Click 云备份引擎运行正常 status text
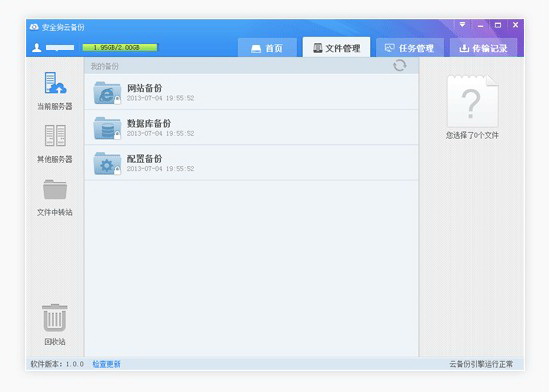 [x=481, y=364]
